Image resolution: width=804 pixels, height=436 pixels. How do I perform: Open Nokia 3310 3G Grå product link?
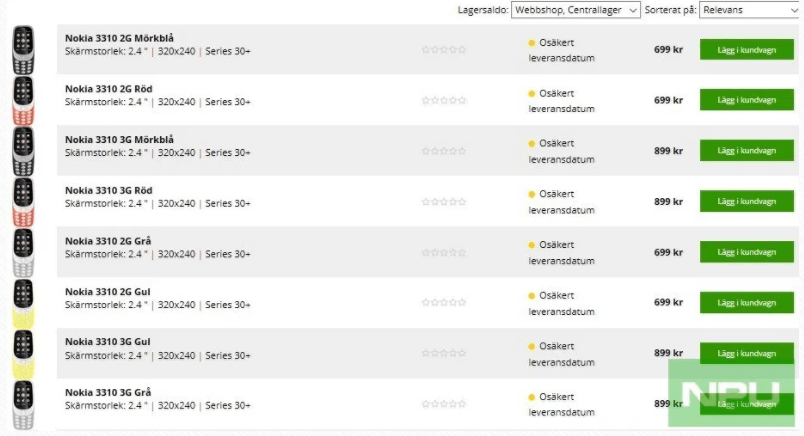pos(108,392)
